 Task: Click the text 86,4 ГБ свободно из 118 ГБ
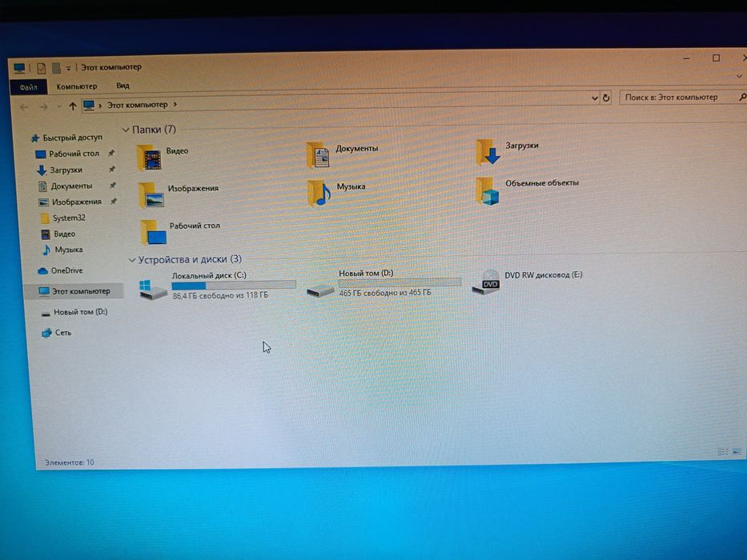pyautogui.click(x=220, y=296)
